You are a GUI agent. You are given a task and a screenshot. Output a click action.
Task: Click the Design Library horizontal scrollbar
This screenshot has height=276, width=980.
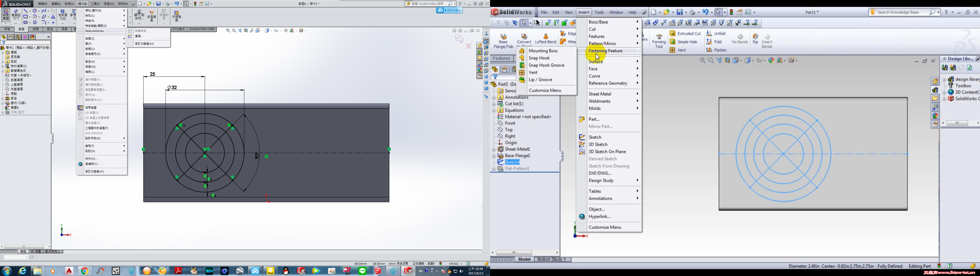pyautogui.click(x=961, y=123)
